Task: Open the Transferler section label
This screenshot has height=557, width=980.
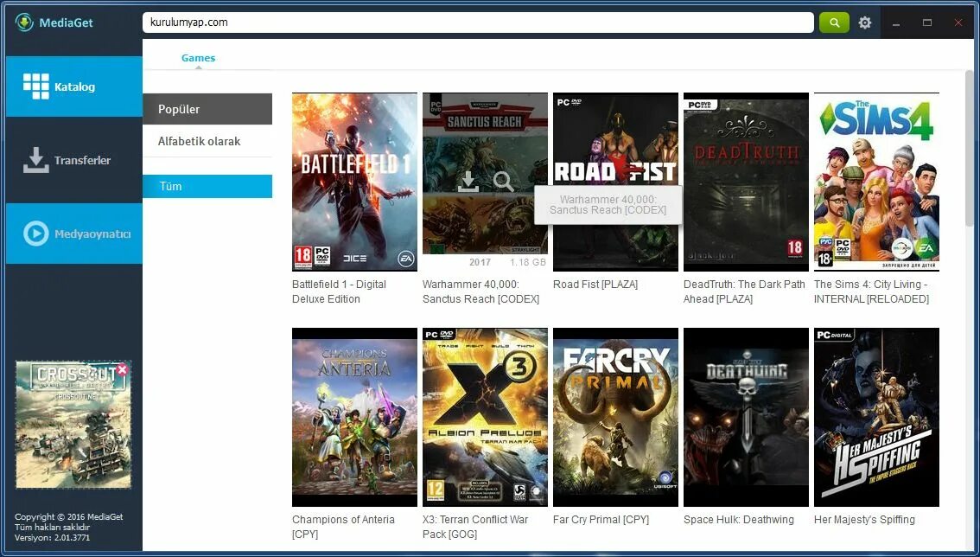Action: tap(82, 160)
